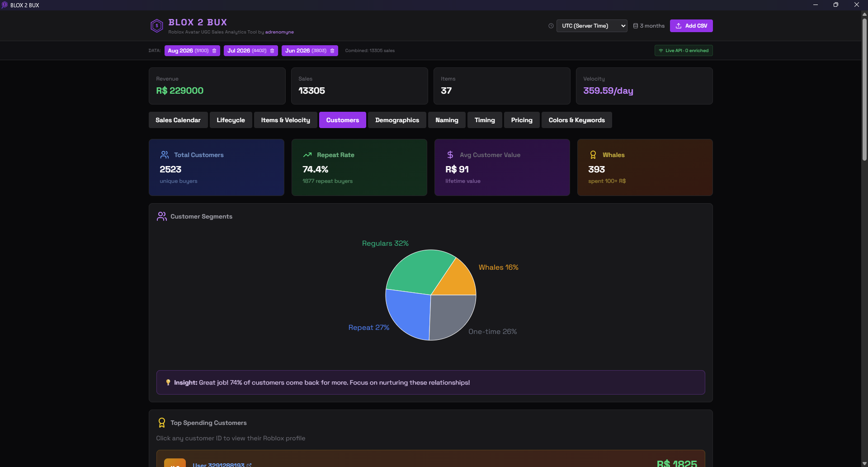The image size is (868, 467).
Task: Click the Live API - 0 enriched badge
Action: [x=684, y=50]
